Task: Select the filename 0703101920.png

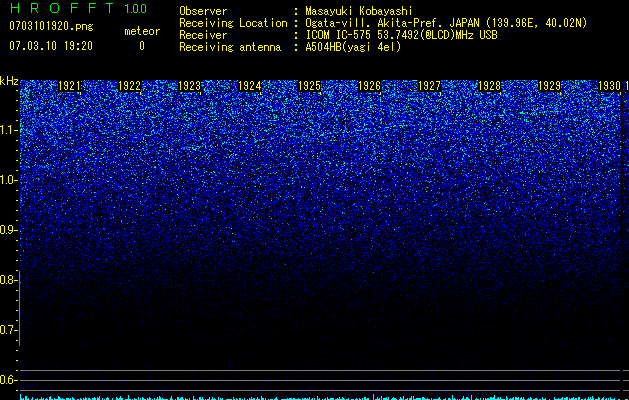Action: tap(51, 26)
